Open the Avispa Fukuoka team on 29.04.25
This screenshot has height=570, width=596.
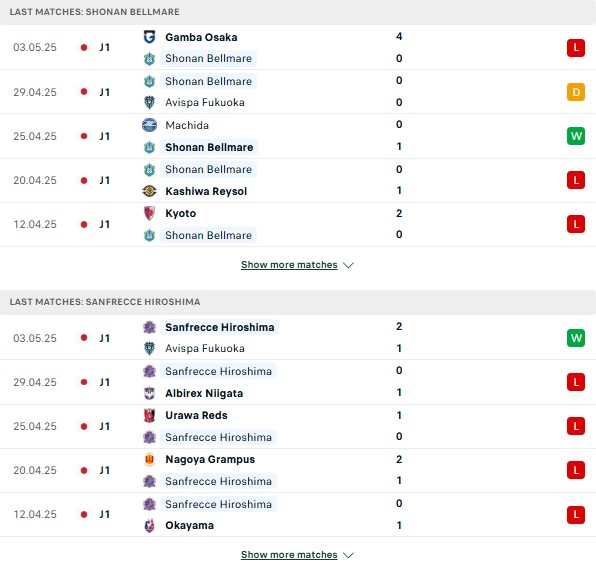205,102
